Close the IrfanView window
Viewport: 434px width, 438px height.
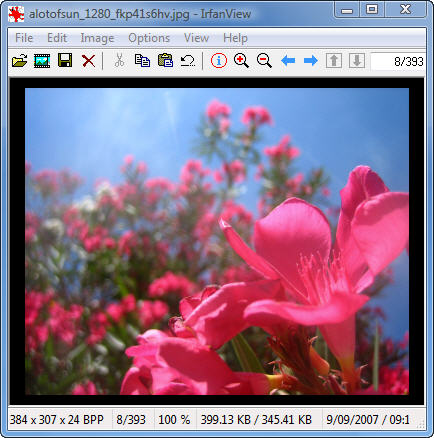405,10
